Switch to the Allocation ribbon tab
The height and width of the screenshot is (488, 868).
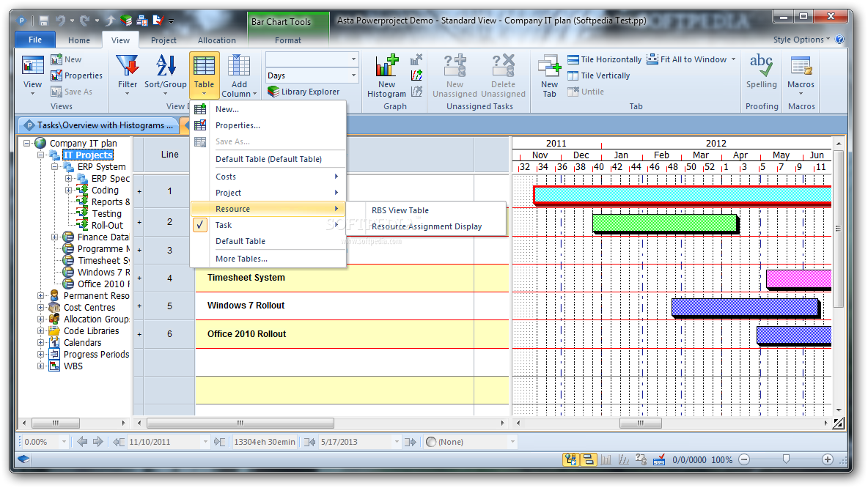(216, 40)
